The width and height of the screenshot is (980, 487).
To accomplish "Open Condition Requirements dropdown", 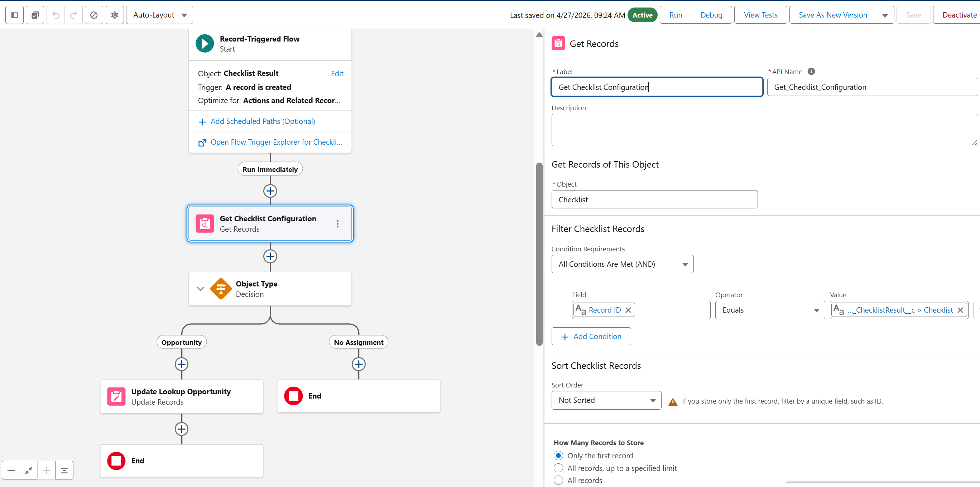I will click(622, 264).
